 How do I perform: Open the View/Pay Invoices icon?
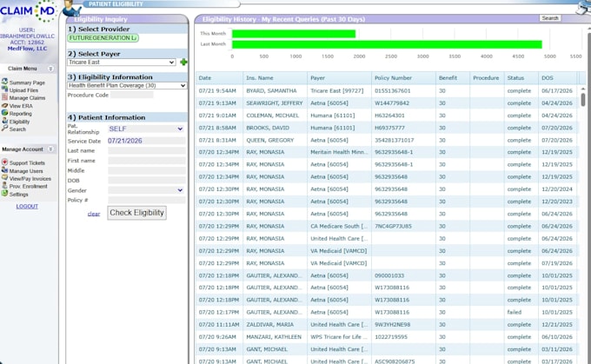point(4,177)
